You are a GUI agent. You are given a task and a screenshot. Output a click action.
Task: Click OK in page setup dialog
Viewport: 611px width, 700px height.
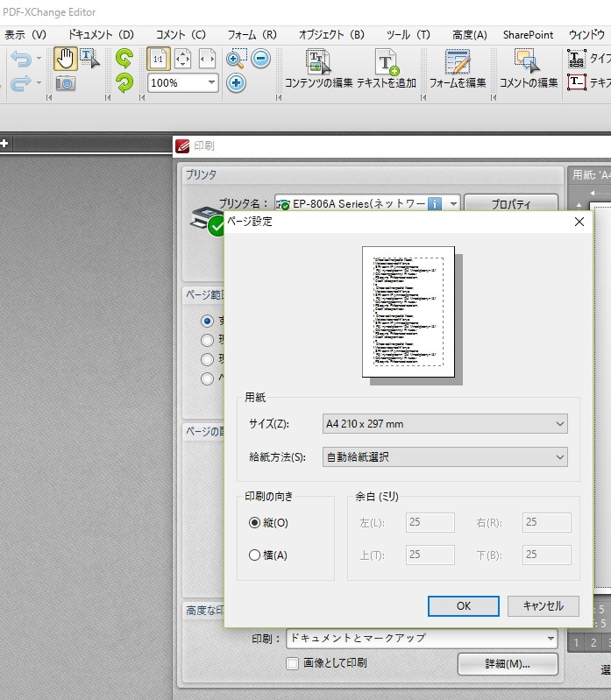[464, 605]
